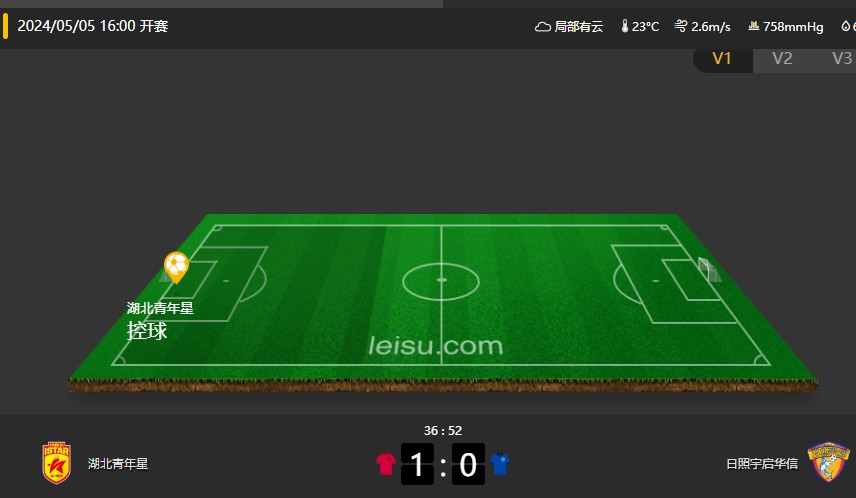Image resolution: width=856 pixels, height=498 pixels.
Task: Click the home score digit 1
Action: pyautogui.click(x=417, y=464)
